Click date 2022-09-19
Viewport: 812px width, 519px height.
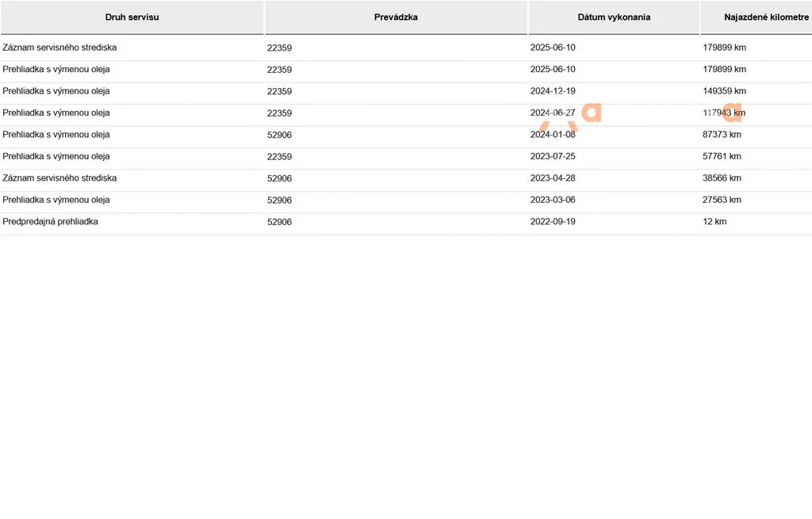pos(553,222)
